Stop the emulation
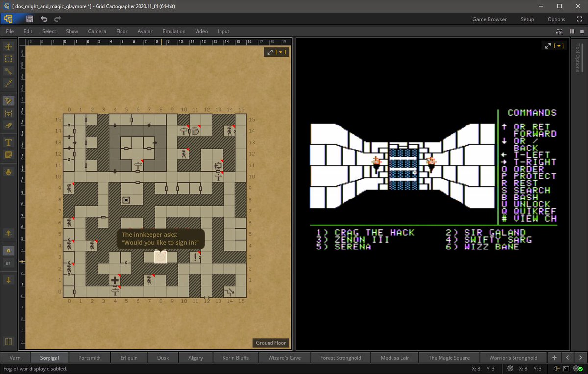The height and width of the screenshot is (374, 588). pos(581,31)
